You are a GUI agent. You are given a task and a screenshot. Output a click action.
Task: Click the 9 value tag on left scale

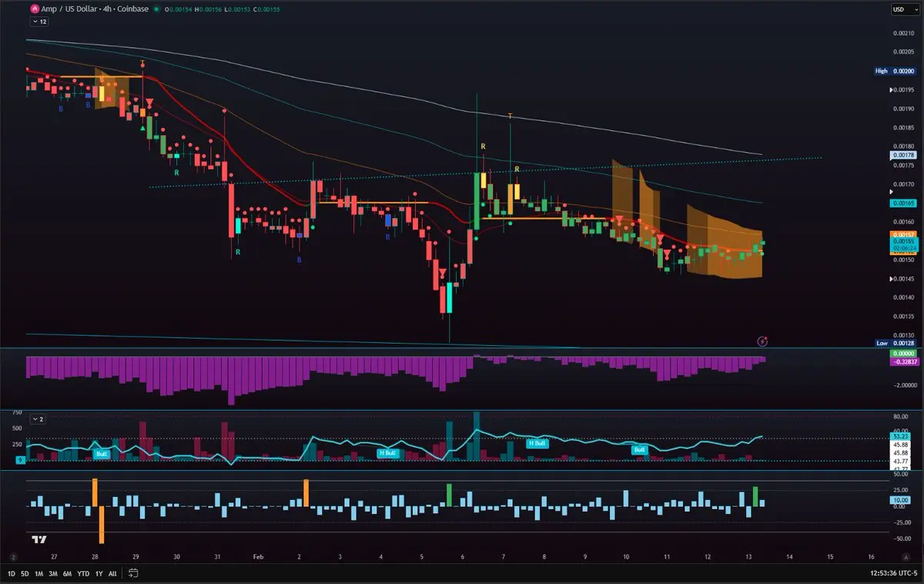click(21, 461)
